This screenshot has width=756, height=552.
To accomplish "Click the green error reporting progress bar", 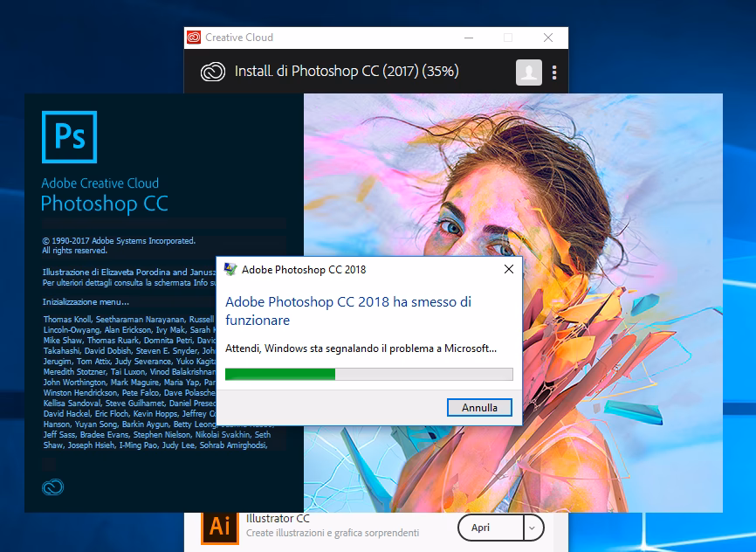I will click(368, 375).
